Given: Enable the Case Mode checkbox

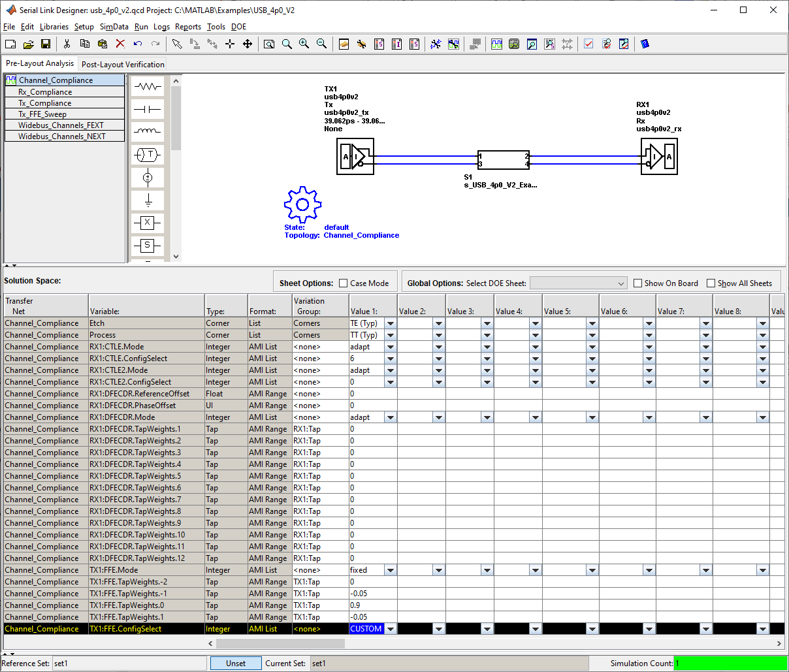Looking at the screenshot, I should pos(344,283).
